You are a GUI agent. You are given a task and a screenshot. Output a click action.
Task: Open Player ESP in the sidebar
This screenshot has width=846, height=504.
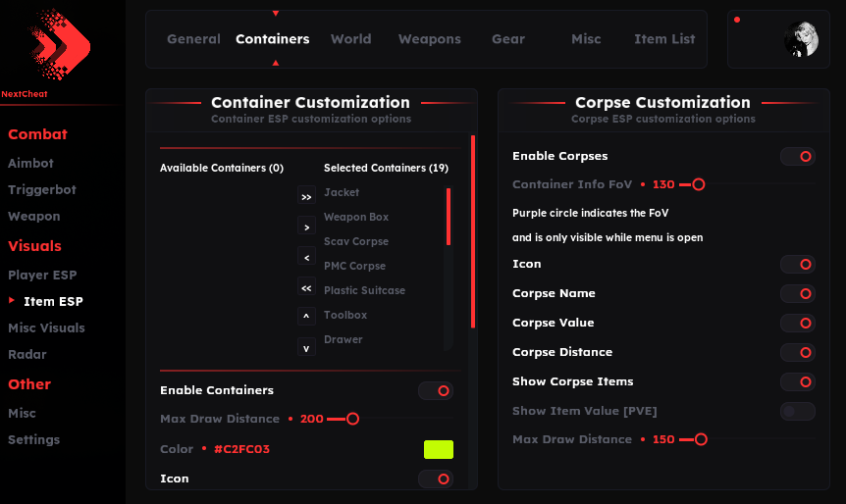(42, 276)
